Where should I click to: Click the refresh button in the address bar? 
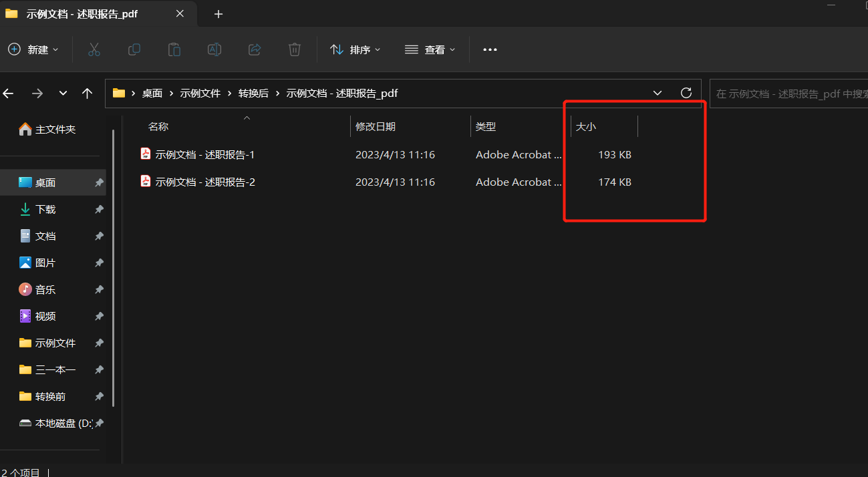pos(686,93)
